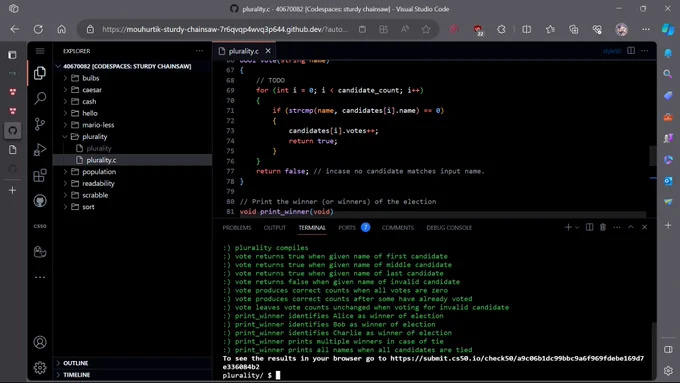Open the CS50 menu icon

pyautogui.click(x=40, y=226)
